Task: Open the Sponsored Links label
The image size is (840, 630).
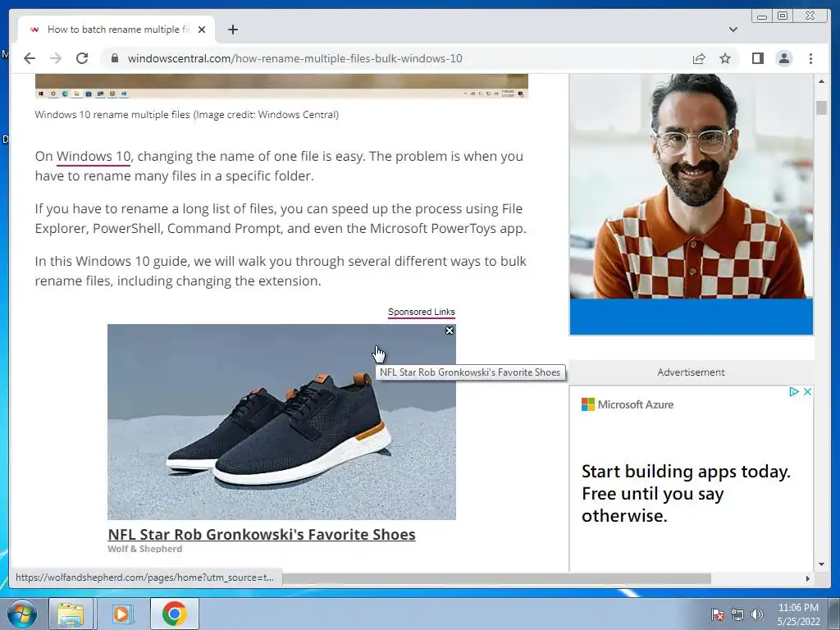Action: pyautogui.click(x=422, y=313)
